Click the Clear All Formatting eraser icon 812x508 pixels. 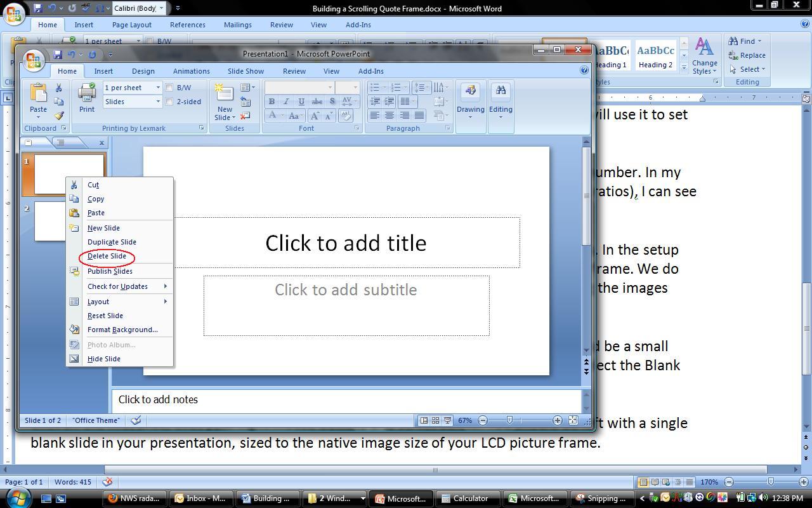coord(346,116)
